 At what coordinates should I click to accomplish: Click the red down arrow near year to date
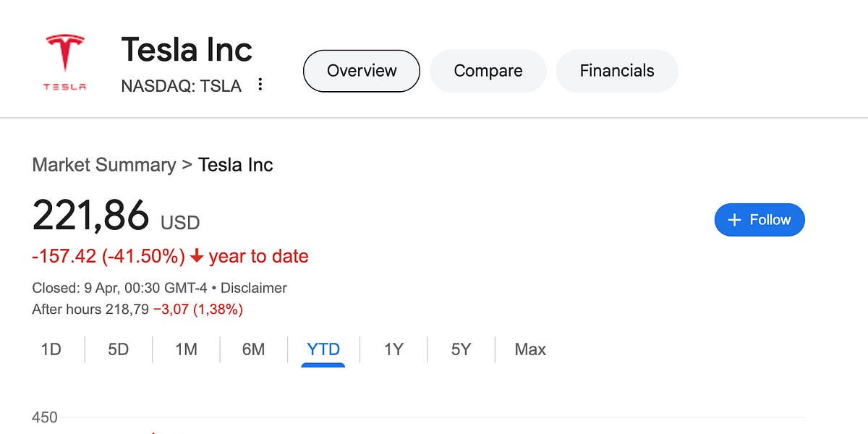point(197,257)
